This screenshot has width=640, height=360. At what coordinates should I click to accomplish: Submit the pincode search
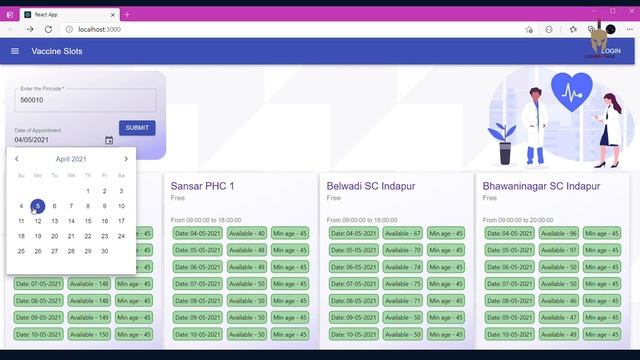pos(137,128)
